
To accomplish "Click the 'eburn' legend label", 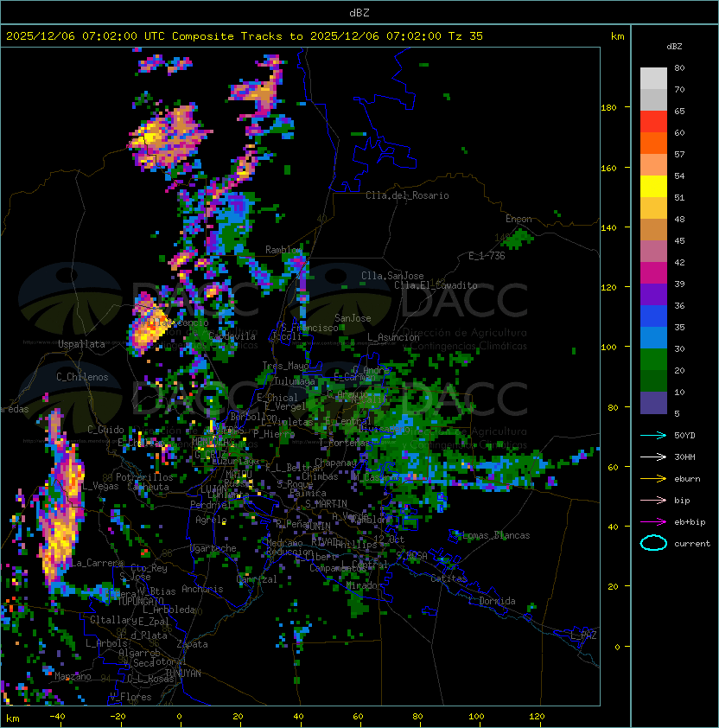I will coord(687,479).
